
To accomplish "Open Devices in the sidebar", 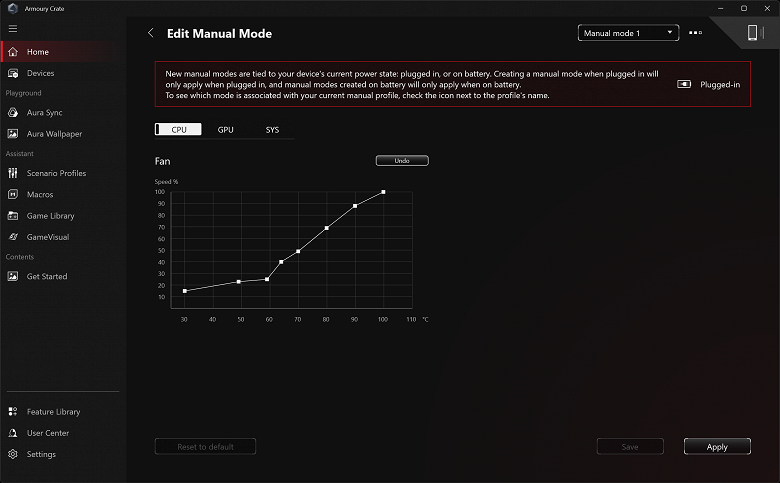I will (63, 73).
